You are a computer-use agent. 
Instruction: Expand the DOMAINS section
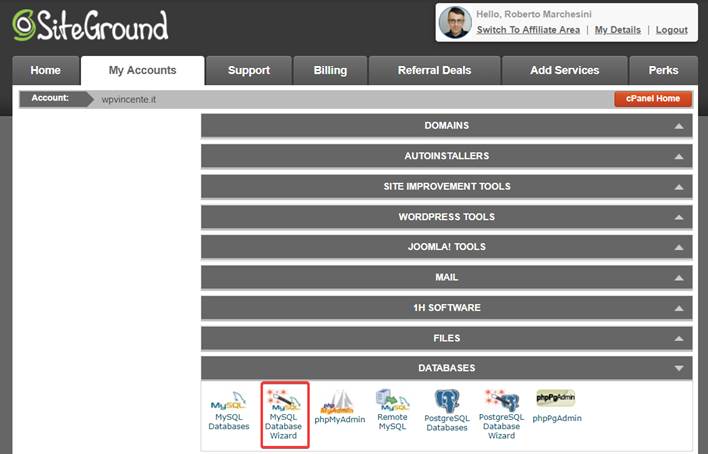[447, 126]
